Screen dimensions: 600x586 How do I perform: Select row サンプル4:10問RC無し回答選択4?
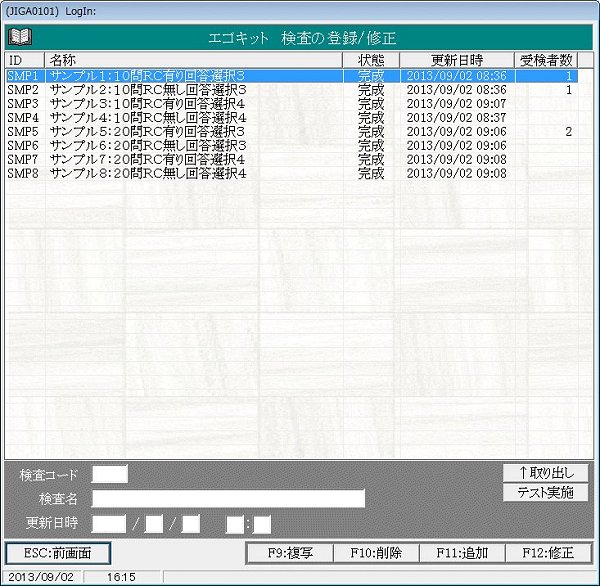coord(292,118)
